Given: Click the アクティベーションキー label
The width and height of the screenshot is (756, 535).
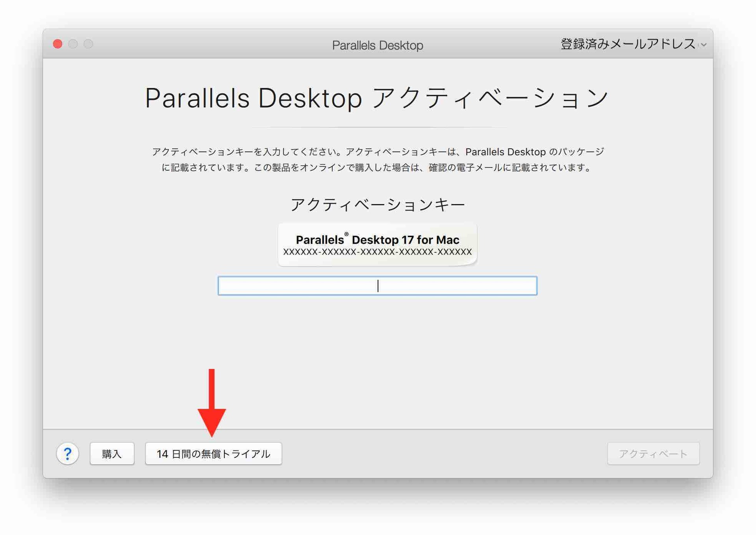Looking at the screenshot, I should tap(377, 204).
